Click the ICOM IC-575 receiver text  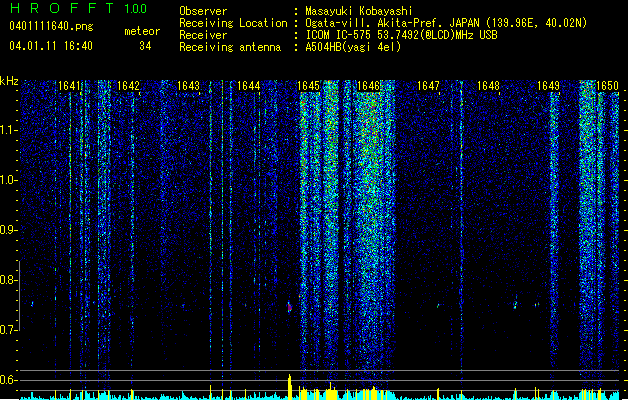click(401, 35)
